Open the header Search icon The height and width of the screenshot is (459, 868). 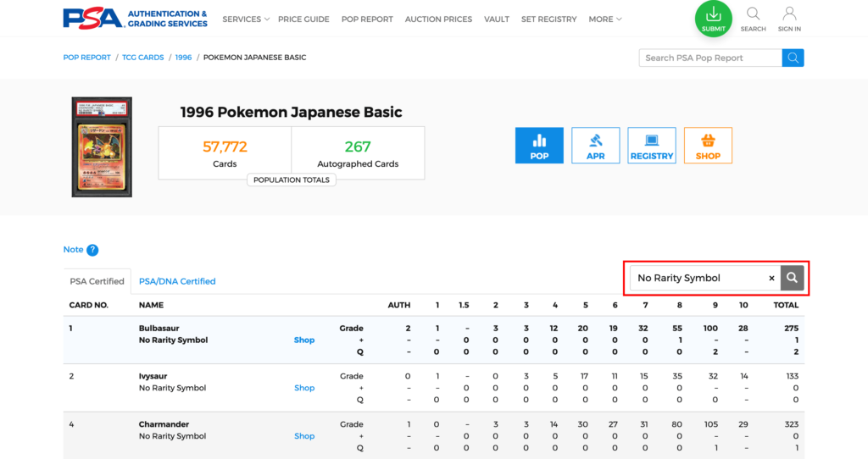(753, 19)
